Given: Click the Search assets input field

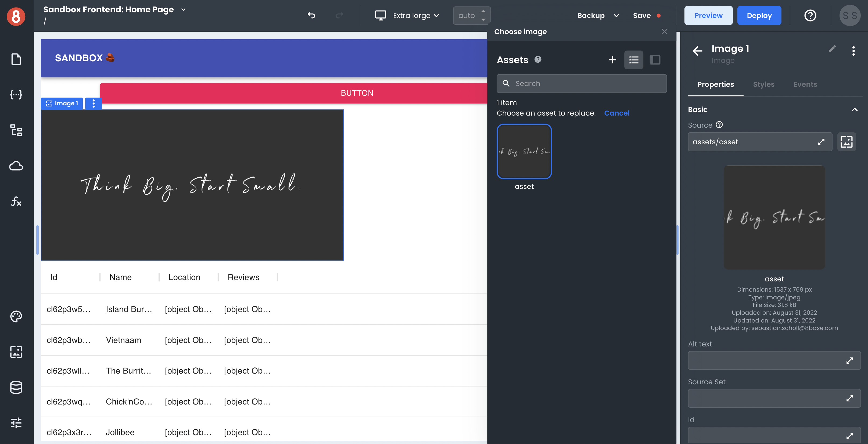Looking at the screenshot, I should [581, 84].
